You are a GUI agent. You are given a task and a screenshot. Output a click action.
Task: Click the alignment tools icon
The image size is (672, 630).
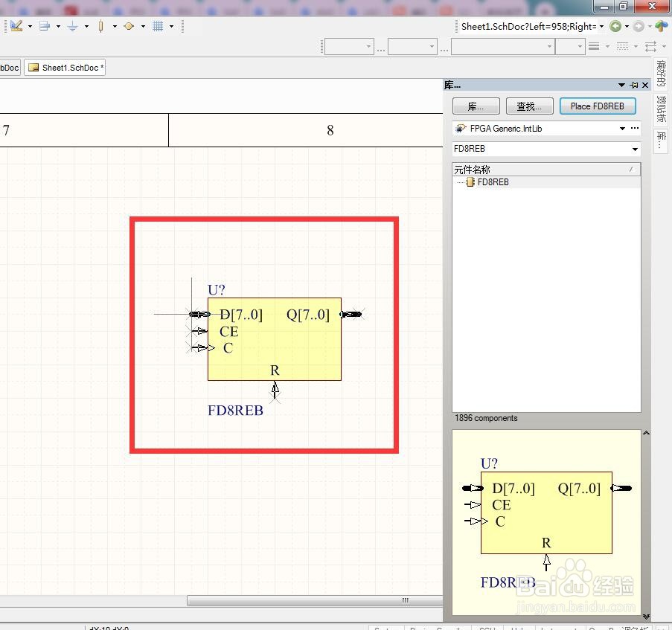(45, 26)
